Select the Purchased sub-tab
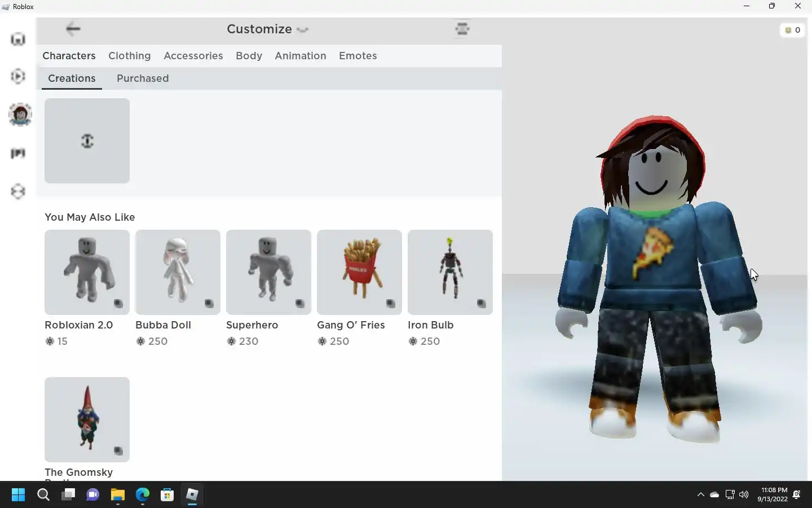The height and width of the screenshot is (508, 812). coord(143,78)
